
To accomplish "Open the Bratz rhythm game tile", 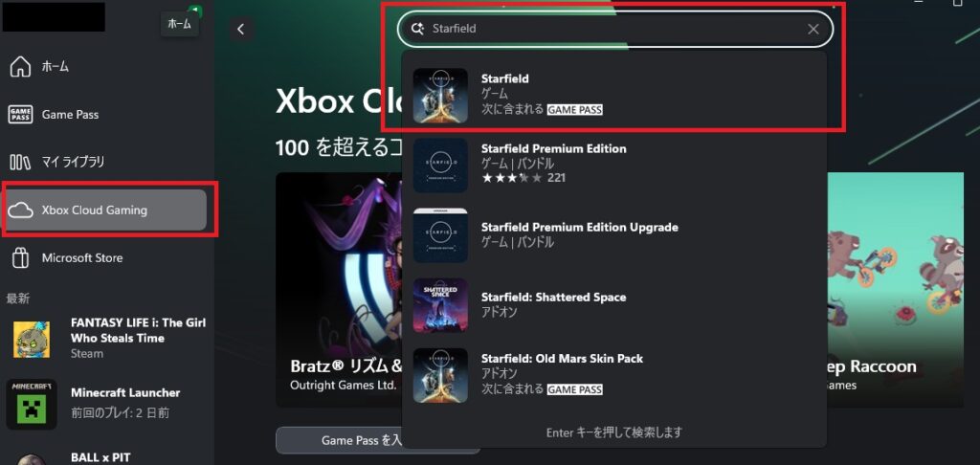I will click(338, 290).
